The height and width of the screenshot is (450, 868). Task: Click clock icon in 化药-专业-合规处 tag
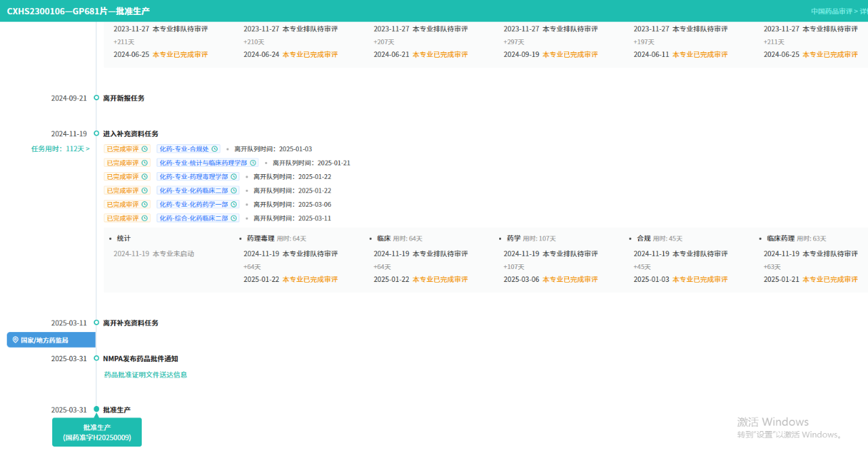215,149
